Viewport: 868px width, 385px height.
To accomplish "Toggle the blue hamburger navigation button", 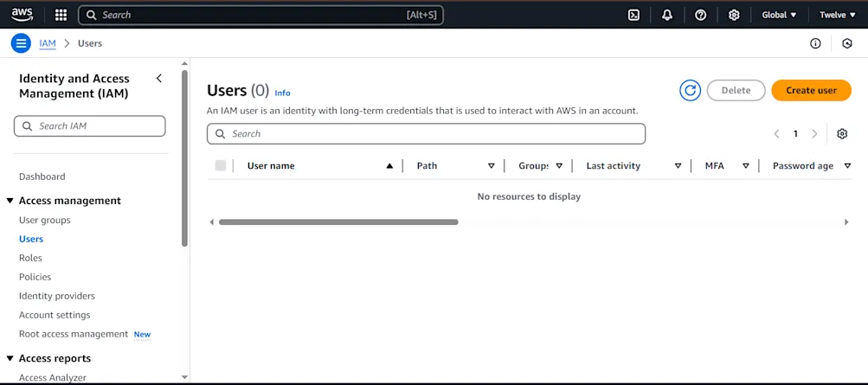I will tap(21, 43).
